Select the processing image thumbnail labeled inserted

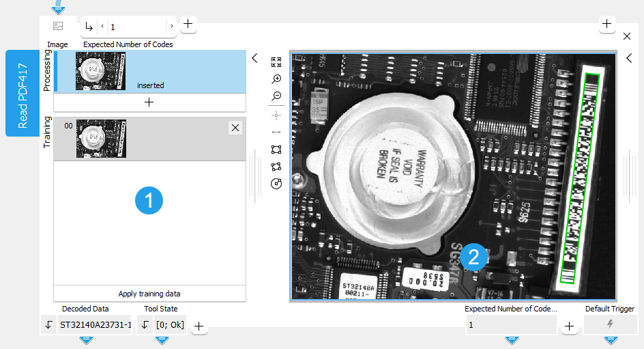(101, 71)
